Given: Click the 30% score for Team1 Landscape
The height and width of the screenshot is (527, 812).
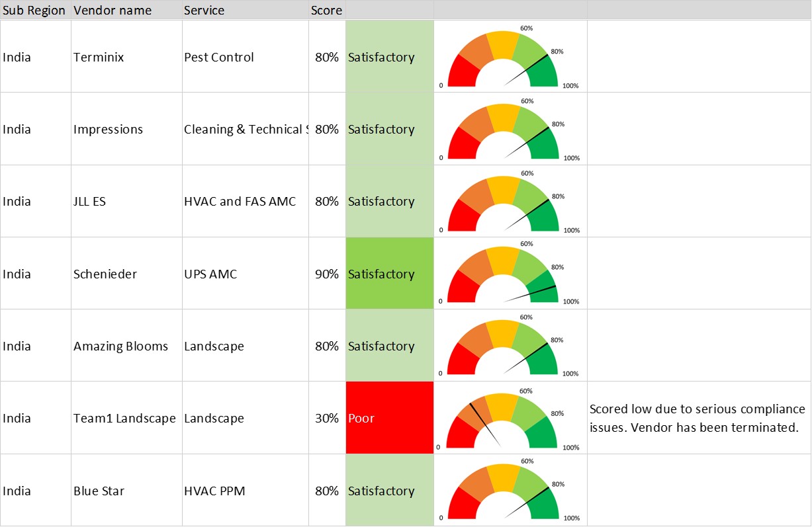Looking at the screenshot, I should click(327, 419).
